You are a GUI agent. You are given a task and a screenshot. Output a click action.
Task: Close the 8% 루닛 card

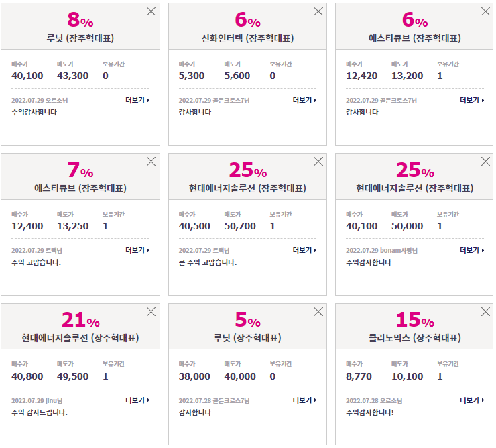(x=151, y=11)
